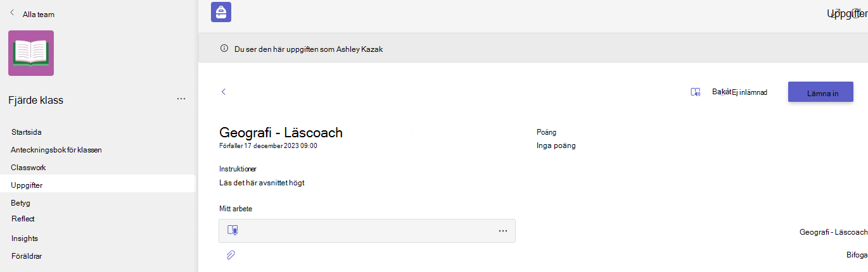
Task: Click the Assignments backpack icon in header
Action: pos(221,12)
